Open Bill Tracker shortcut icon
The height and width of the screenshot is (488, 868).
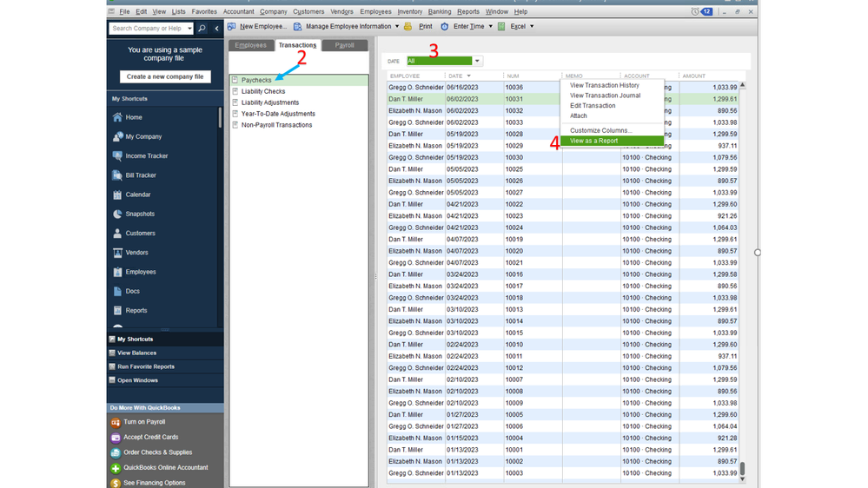click(117, 175)
